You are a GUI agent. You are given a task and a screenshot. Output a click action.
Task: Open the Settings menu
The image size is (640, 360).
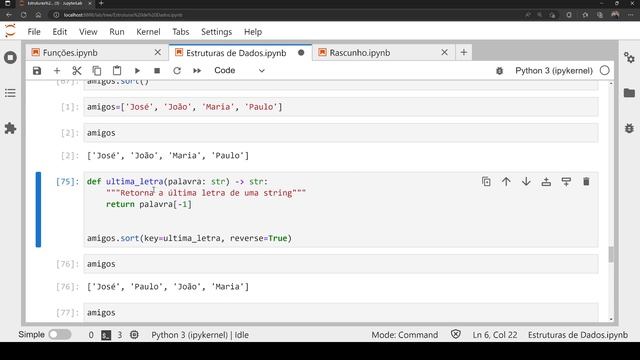pyautogui.click(x=216, y=32)
